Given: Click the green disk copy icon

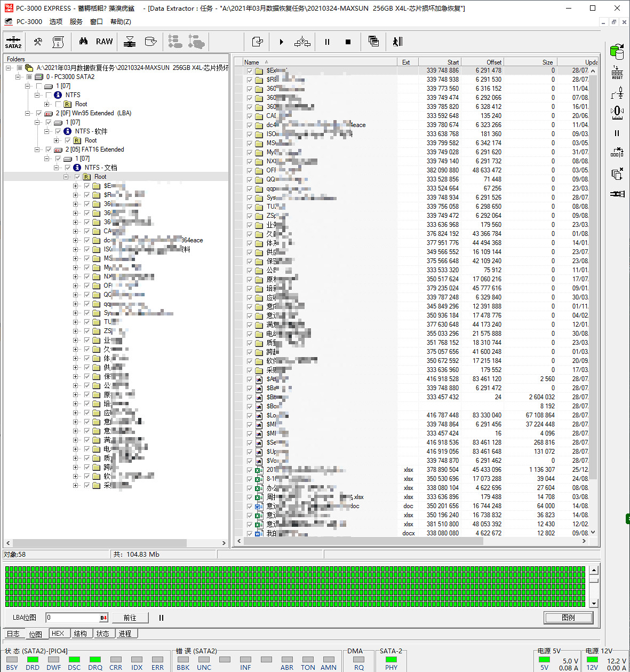Looking at the screenshot, I should tap(617, 52).
